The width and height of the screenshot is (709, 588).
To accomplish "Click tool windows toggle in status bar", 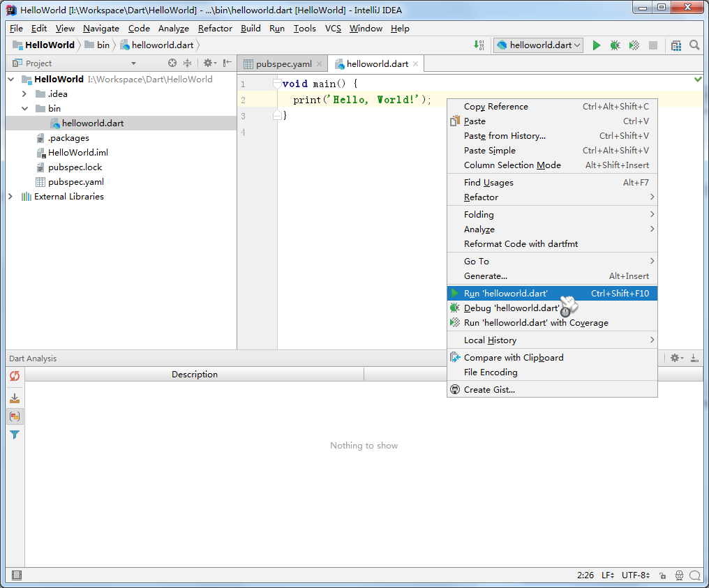I will coord(17,575).
